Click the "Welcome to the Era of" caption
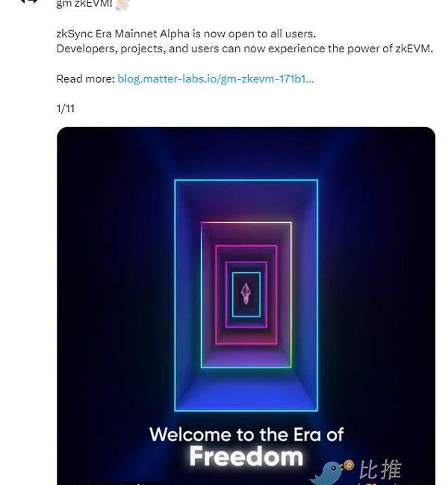This screenshot has height=485, width=448. pos(246,434)
